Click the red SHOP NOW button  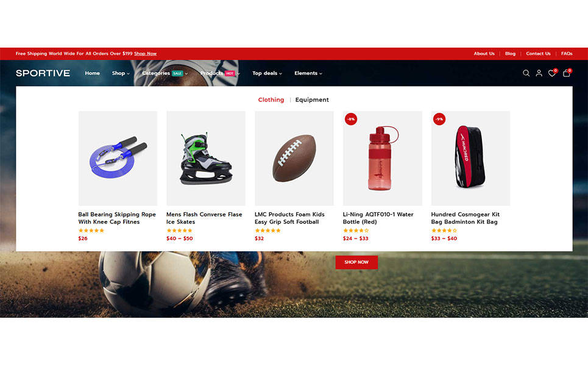pos(356,262)
